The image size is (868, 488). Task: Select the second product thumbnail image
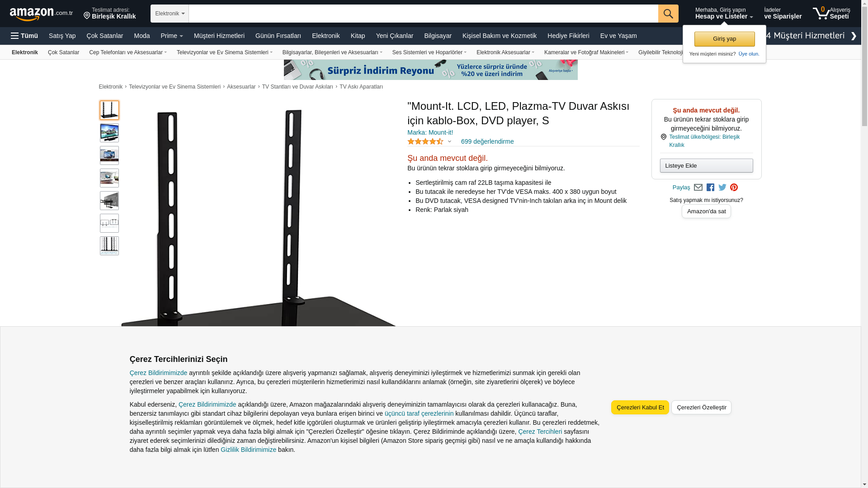109,133
